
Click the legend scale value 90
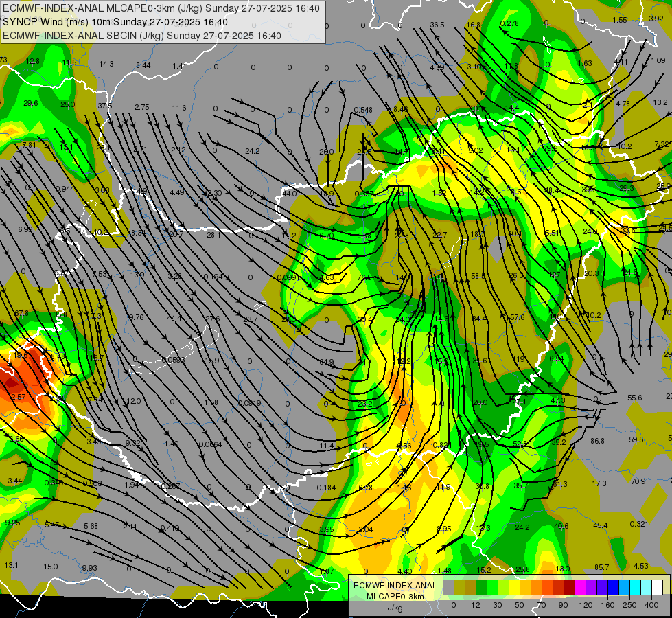coord(563,605)
